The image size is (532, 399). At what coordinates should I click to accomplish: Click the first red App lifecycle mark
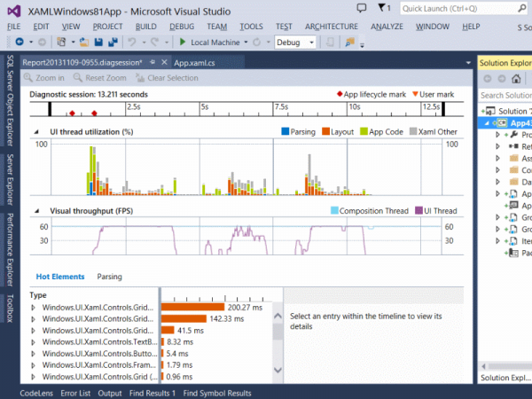[x=72, y=113]
